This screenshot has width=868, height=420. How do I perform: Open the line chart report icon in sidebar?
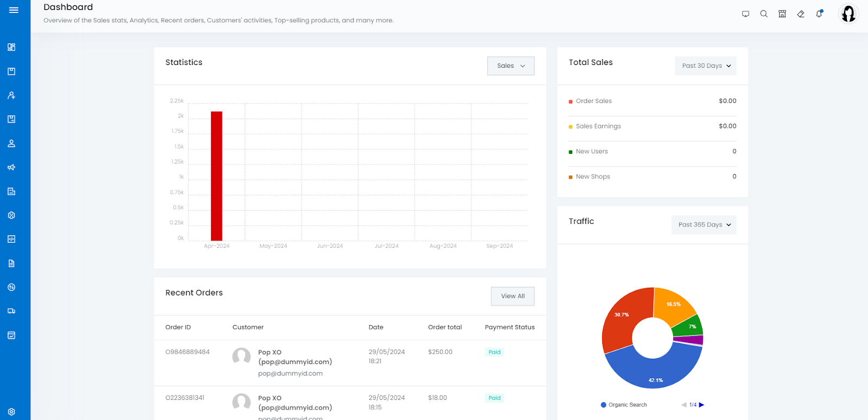(x=11, y=335)
